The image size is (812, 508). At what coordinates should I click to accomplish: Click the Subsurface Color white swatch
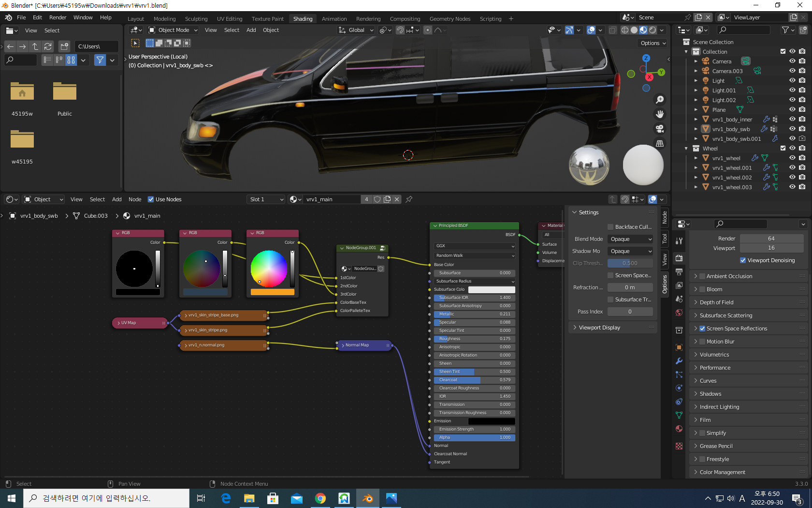[x=492, y=289]
